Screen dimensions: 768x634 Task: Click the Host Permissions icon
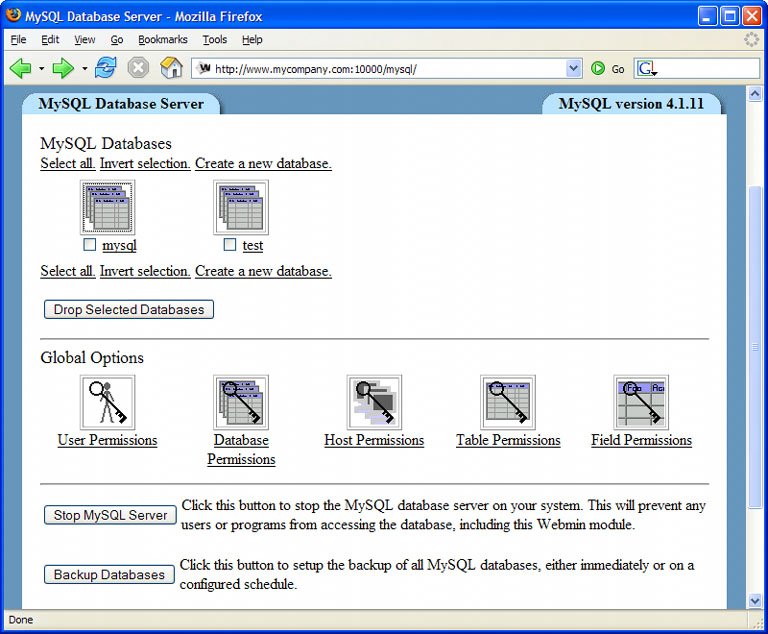(374, 402)
